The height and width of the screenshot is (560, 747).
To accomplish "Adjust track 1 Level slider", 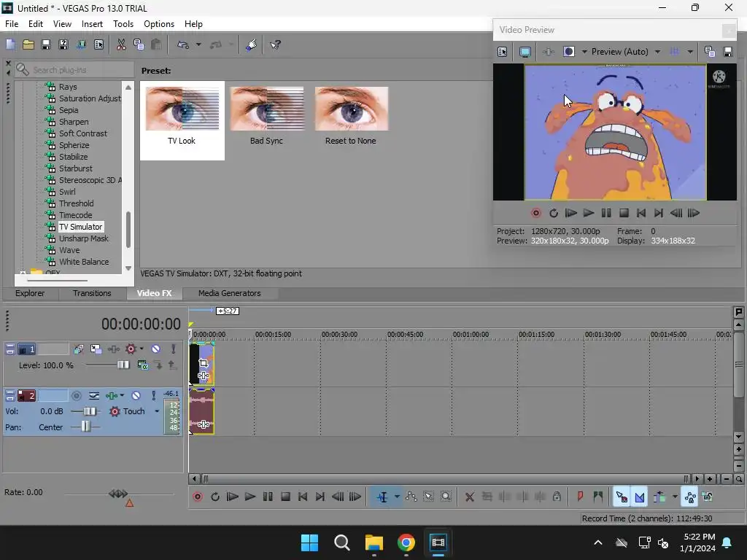I will point(123,365).
